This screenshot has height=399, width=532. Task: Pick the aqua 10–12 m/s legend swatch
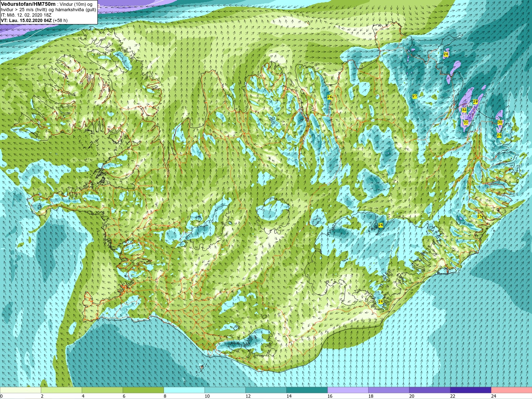pyautogui.click(x=225, y=390)
